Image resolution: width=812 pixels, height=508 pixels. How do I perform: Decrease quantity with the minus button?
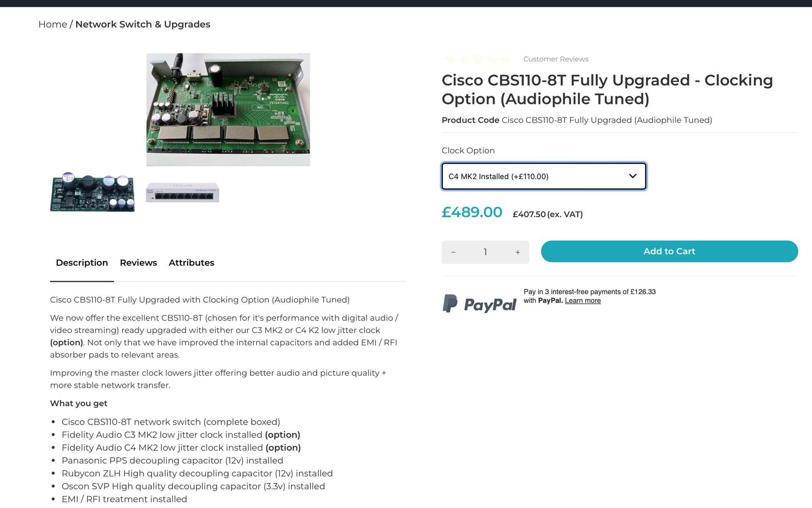point(453,252)
